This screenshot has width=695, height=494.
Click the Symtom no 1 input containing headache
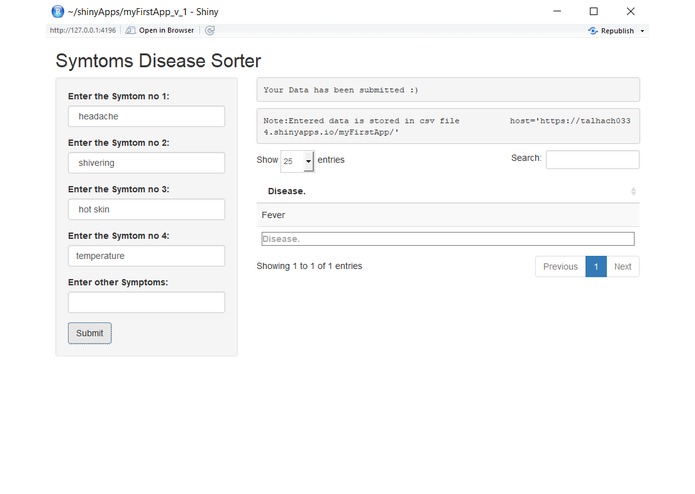[x=146, y=116]
